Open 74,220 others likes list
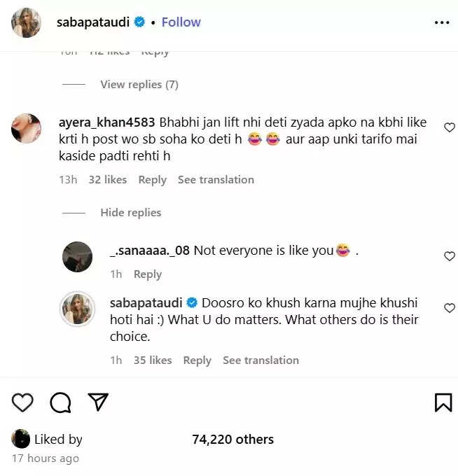458x476 pixels. pos(233,440)
